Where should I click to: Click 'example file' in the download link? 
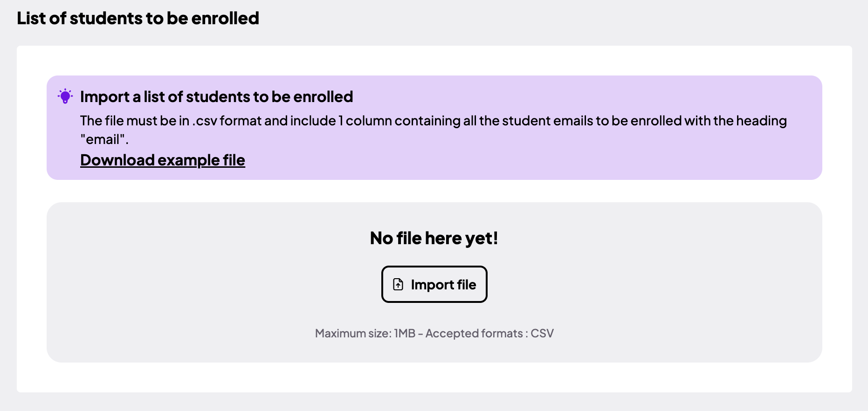click(x=201, y=160)
